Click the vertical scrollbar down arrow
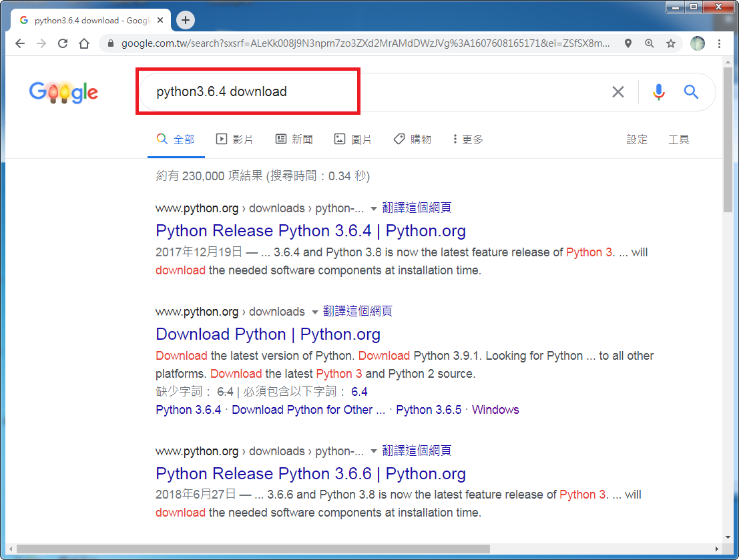 (728, 537)
